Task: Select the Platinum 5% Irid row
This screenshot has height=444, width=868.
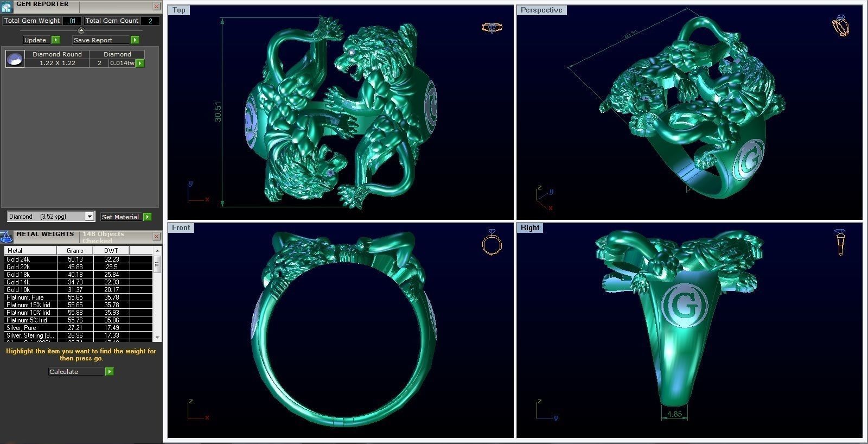Action: point(79,320)
